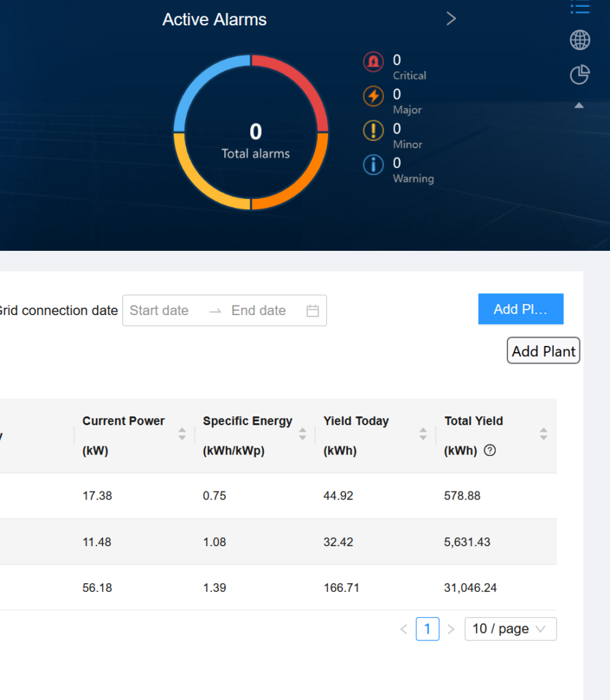Viewport: 610px width, 700px height.
Task: Click the Minor alarm exclamation icon
Action: click(x=373, y=130)
